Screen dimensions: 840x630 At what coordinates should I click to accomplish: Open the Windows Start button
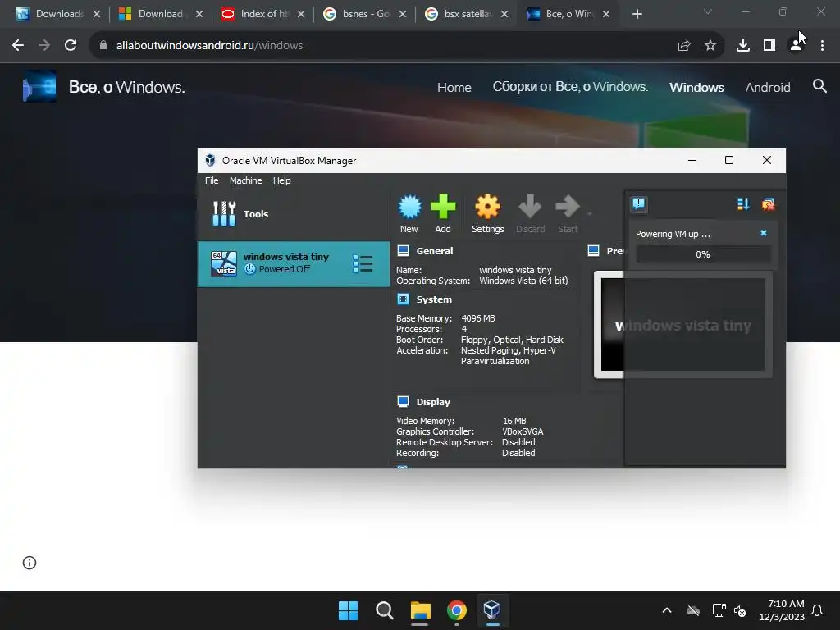click(348, 610)
